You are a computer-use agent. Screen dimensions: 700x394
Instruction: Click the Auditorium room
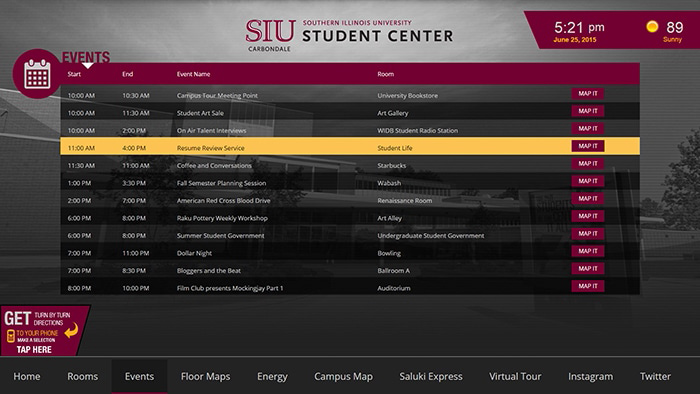click(394, 288)
